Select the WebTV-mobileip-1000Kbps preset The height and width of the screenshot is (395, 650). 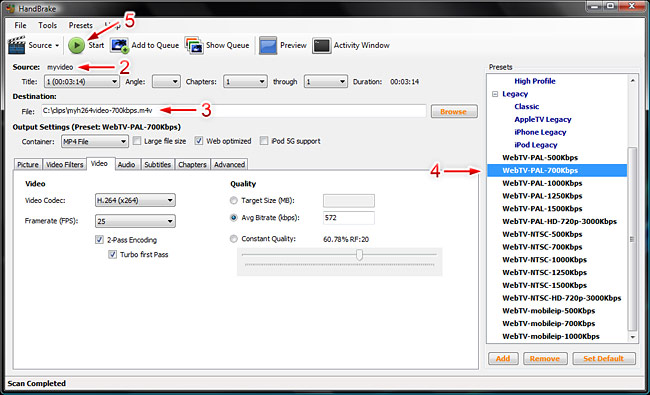(551, 337)
